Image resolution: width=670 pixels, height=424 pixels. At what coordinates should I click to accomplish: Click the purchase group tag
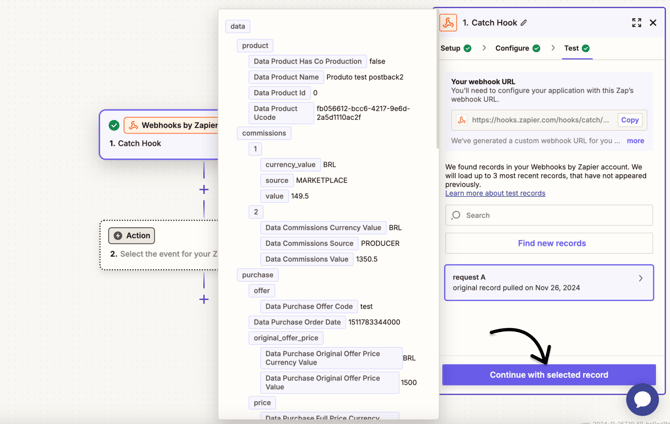[258, 275]
